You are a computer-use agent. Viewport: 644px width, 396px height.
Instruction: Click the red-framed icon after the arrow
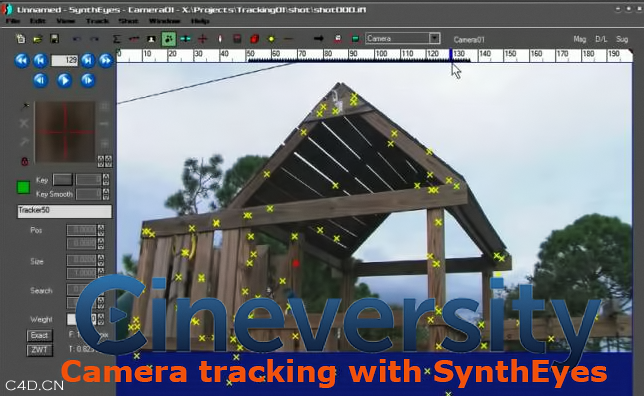pyautogui.click(x=338, y=39)
